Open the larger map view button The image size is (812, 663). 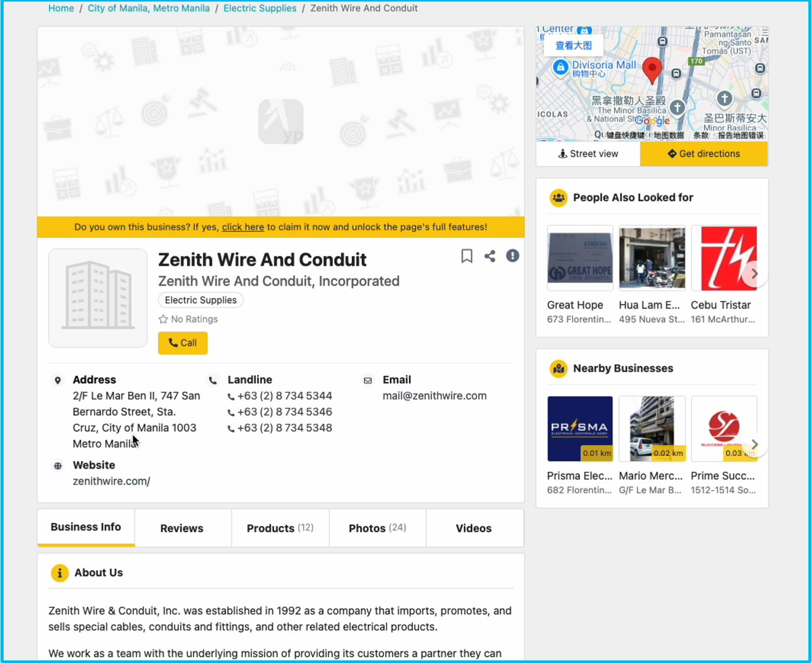pos(573,45)
